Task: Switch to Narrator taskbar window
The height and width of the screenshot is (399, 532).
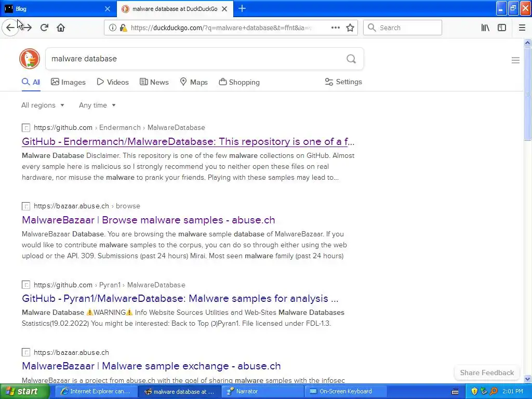Action: (x=262, y=391)
